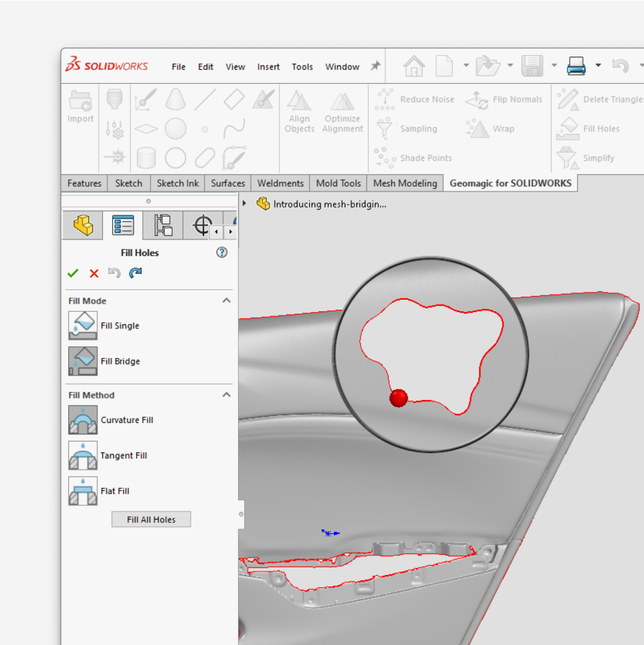Screen dimensions: 644x645
Task: Click the Undo arrow in top toolbar
Action: 620,66
